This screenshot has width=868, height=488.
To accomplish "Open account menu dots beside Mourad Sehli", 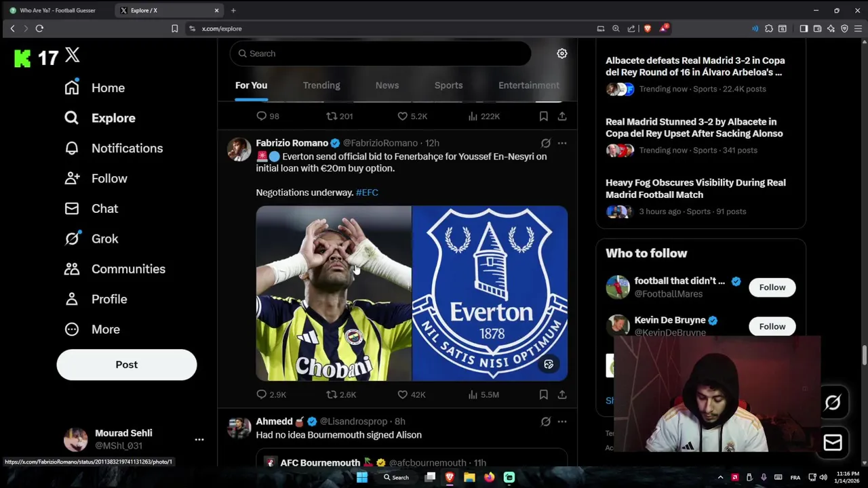I will pos(199,439).
